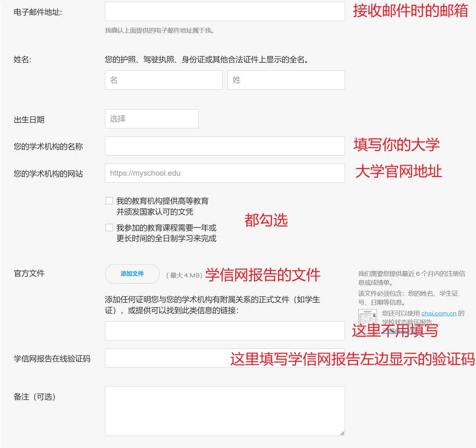This screenshot has height=448, width=476.
Task: Click the document link field under 官方文件
Action: [x=225, y=331]
